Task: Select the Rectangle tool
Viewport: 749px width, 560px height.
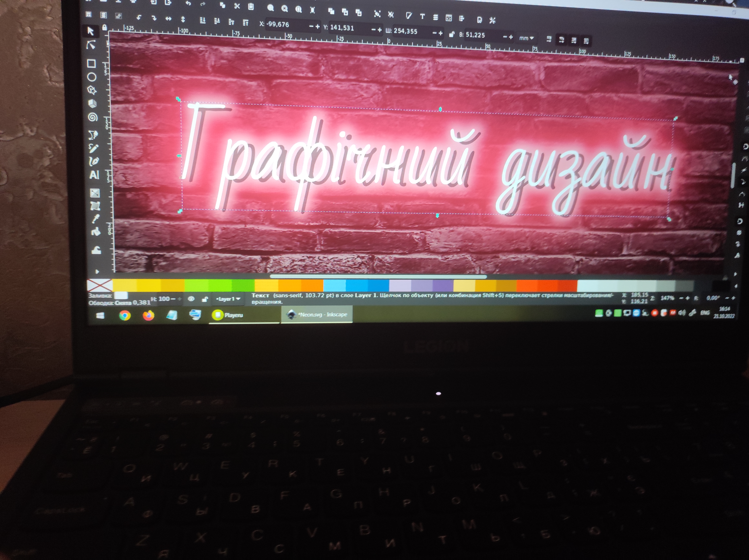Action: [x=91, y=63]
